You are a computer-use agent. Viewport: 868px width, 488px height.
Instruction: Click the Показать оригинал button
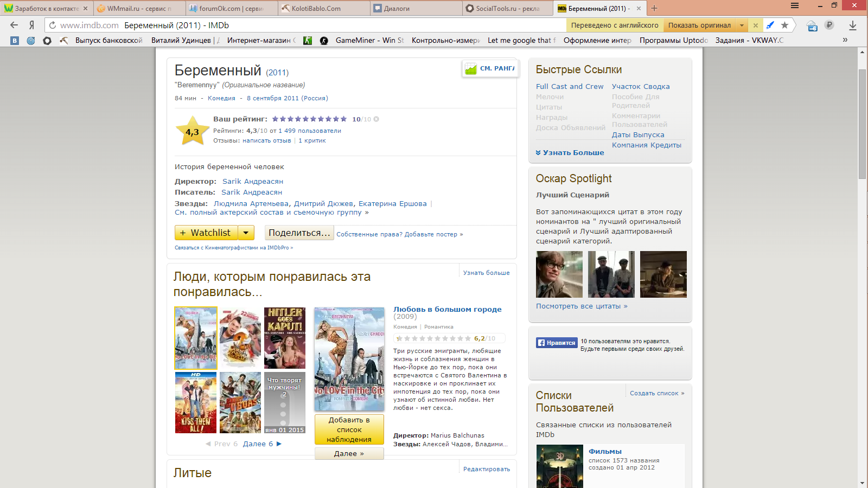click(699, 25)
